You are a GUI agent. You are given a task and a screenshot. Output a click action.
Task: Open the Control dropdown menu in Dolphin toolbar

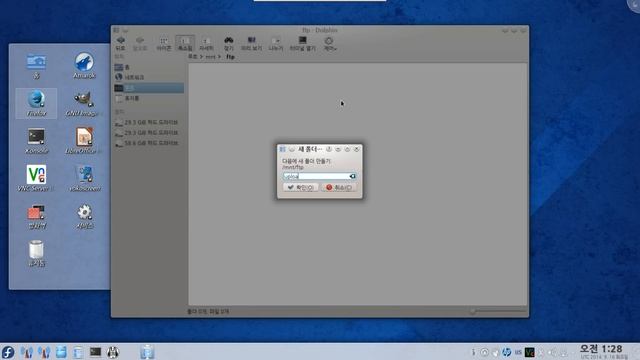(330, 43)
